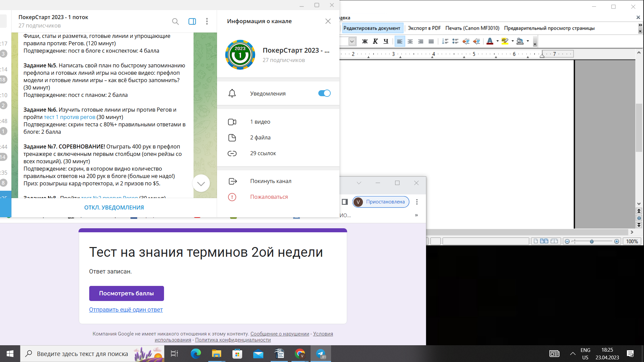Click Печать (Canon MF3010) button
The image size is (644, 362).
[x=472, y=28]
